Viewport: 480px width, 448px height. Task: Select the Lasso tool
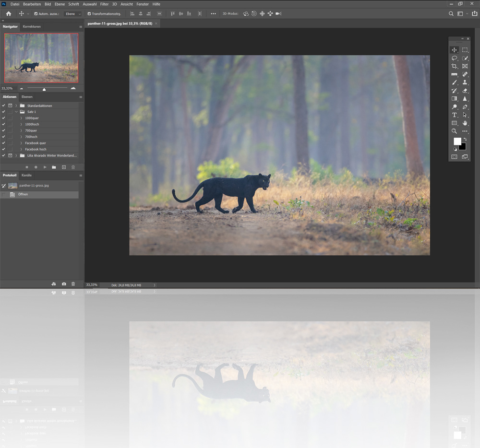coord(454,58)
